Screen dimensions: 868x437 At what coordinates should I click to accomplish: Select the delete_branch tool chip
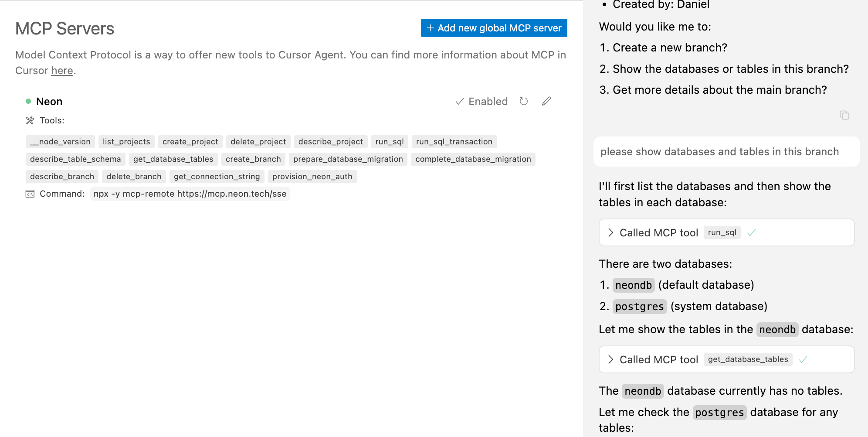point(134,177)
